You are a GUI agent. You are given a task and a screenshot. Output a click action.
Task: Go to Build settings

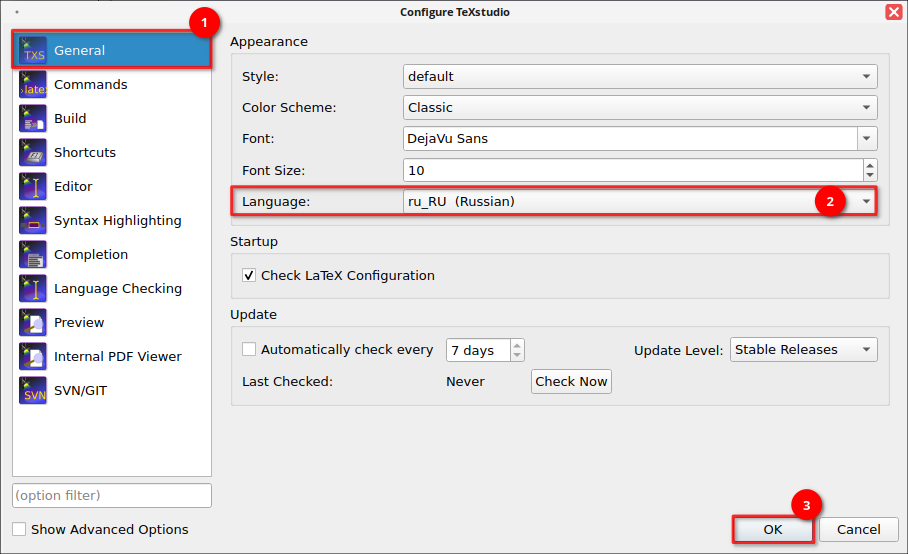[112, 119]
